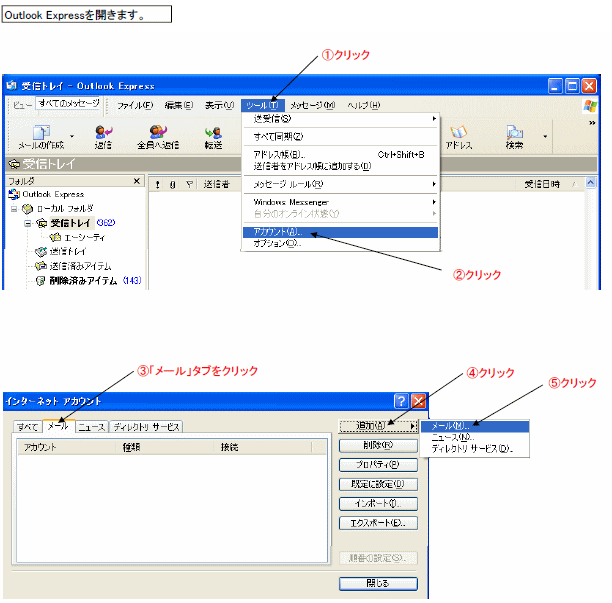Image resolution: width=612 pixels, height=603 pixels.
Task: Open the Find dropdown arrow
Action: pyautogui.click(x=545, y=136)
